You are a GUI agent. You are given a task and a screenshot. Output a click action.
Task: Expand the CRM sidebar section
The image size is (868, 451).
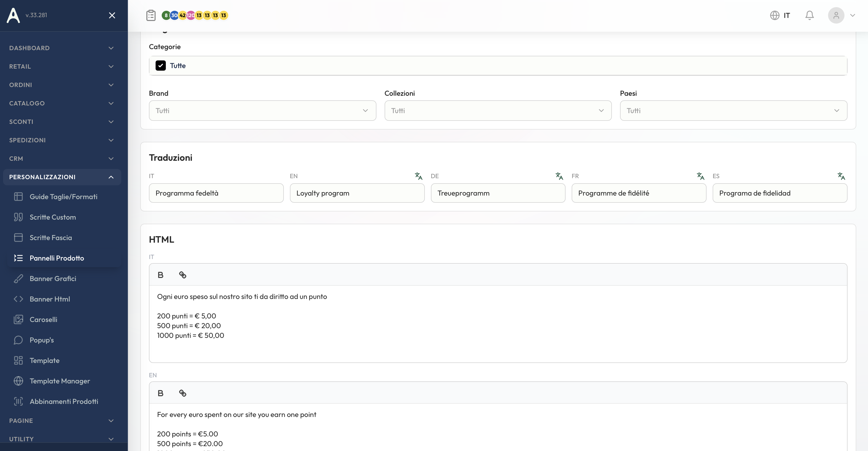[x=61, y=159]
